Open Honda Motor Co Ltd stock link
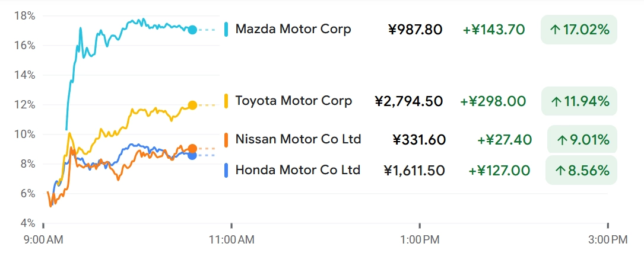Screen dimensions: 644x253 tap(298, 170)
